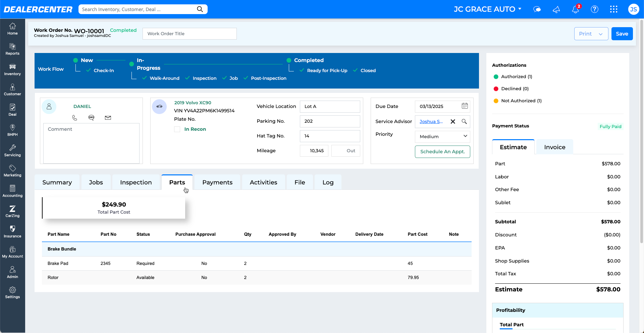Switch to the Activities tab
The width and height of the screenshot is (644, 333).
263,182
